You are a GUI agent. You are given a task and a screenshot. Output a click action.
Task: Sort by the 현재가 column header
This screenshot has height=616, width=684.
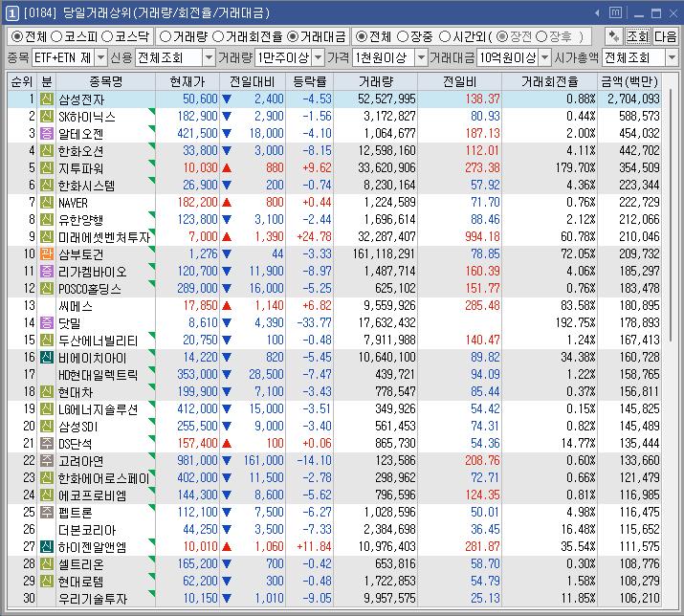tap(188, 81)
